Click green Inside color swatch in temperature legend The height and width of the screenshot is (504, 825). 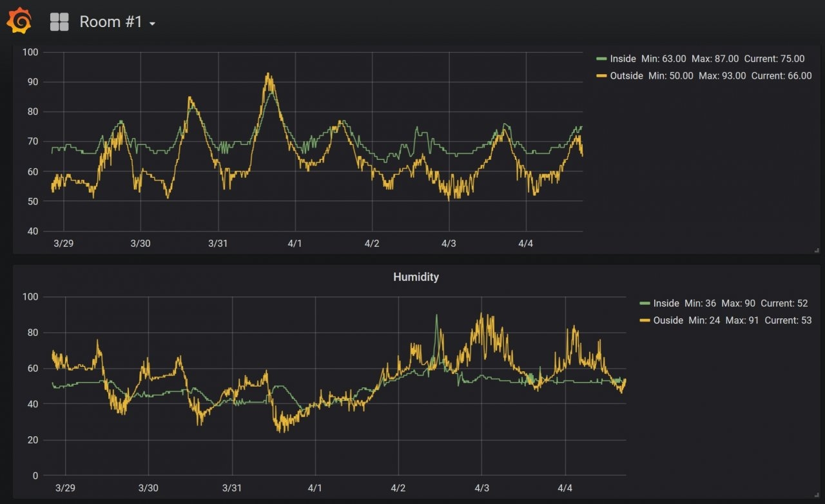601,59
